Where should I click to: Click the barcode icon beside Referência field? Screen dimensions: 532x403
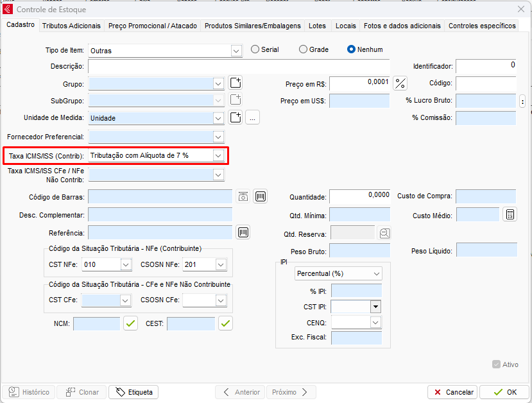tap(243, 232)
